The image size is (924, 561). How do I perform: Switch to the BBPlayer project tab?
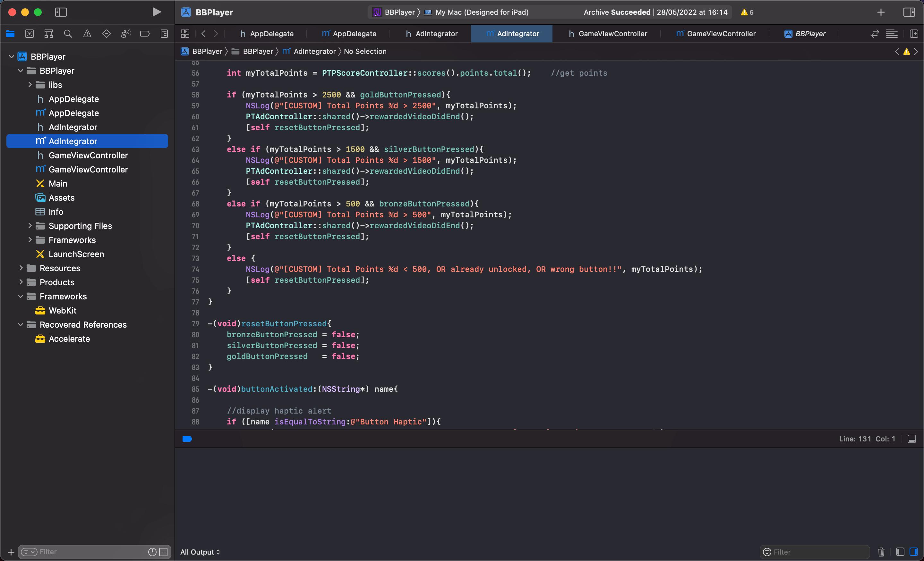pos(805,34)
